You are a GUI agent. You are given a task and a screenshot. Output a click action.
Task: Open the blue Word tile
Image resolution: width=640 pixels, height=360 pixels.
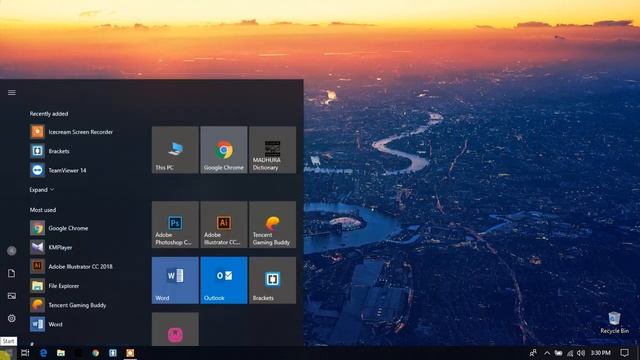pos(175,280)
